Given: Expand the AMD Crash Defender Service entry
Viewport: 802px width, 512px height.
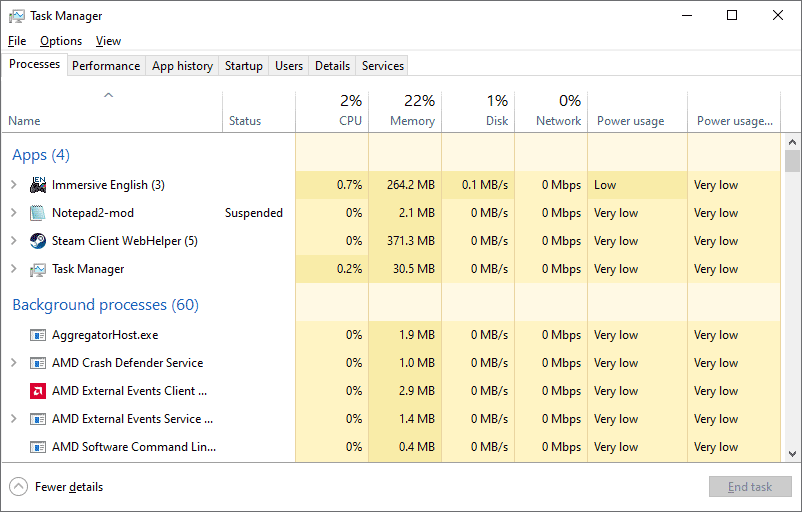Looking at the screenshot, I should coord(14,363).
